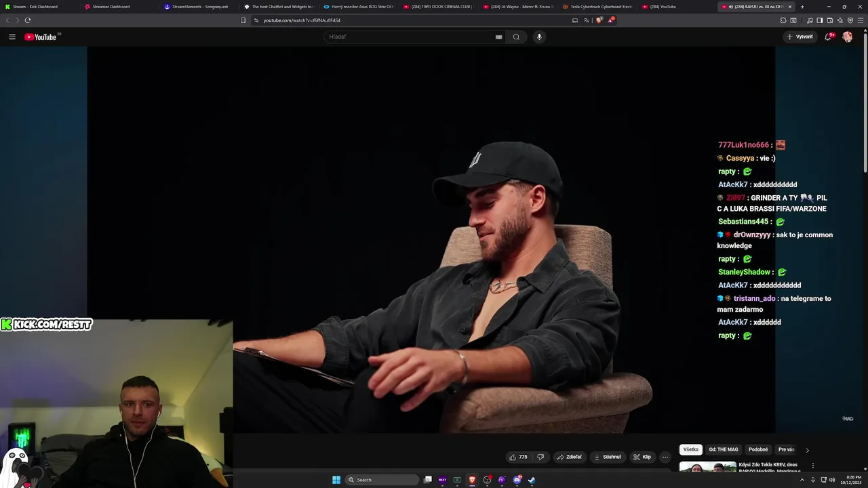868x488 pixels.
Task: Select the Od: THE MAG chip
Action: (724, 449)
